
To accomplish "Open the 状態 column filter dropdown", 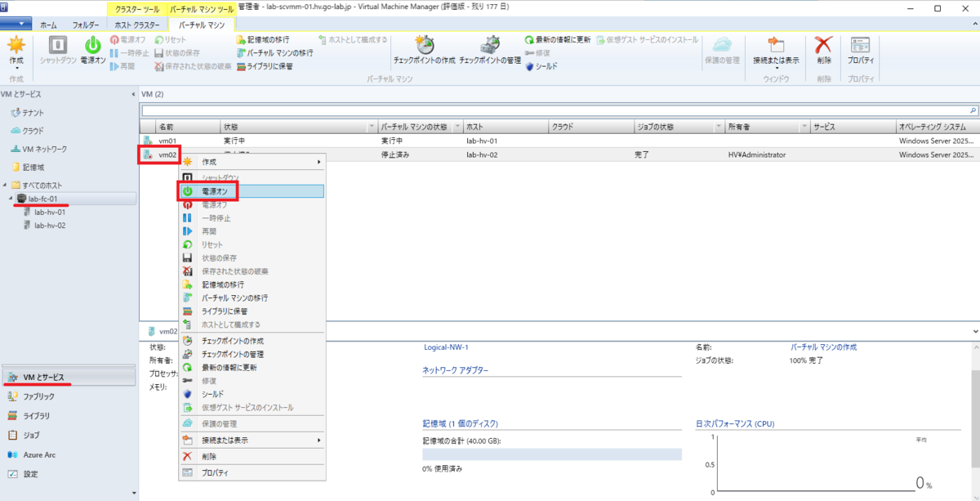I will pos(372,127).
